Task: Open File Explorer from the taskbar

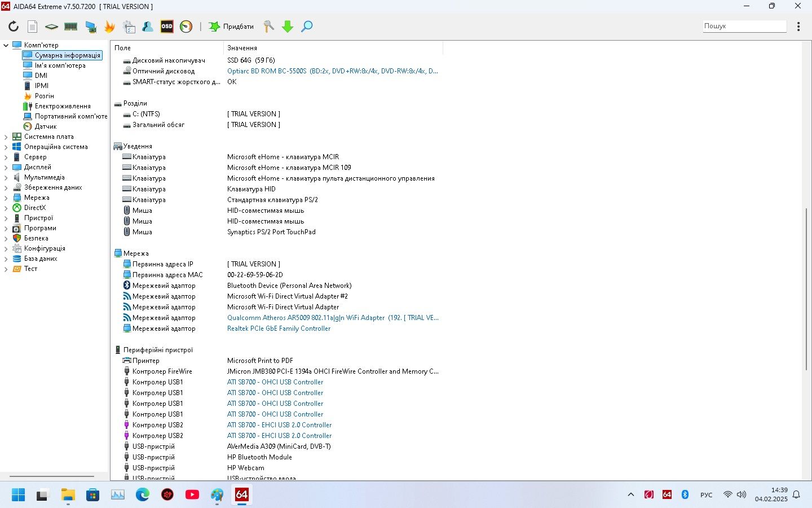Action: [x=68, y=495]
